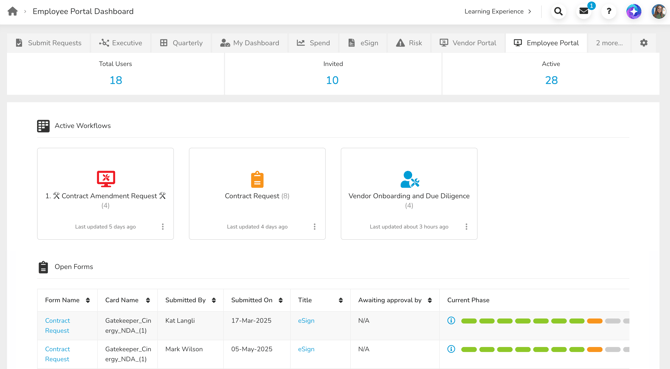Open dashboard settings gear icon
Image resolution: width=670 pixels, height=369 pixels.
(644, 43)
